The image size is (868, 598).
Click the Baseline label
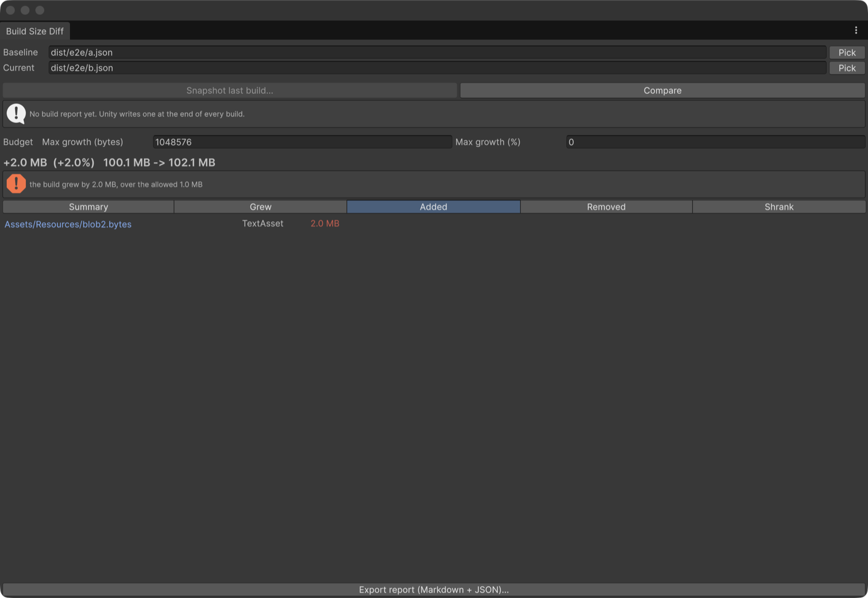coord(21,52)
